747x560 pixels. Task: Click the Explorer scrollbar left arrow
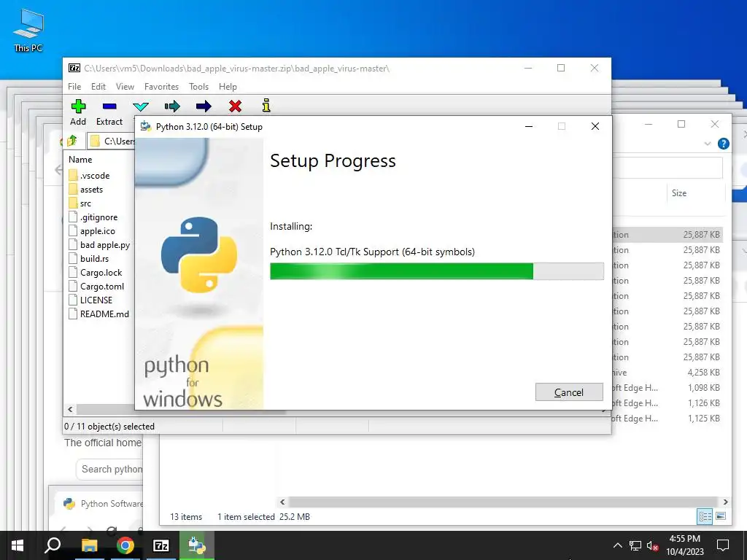pos(282,502)
